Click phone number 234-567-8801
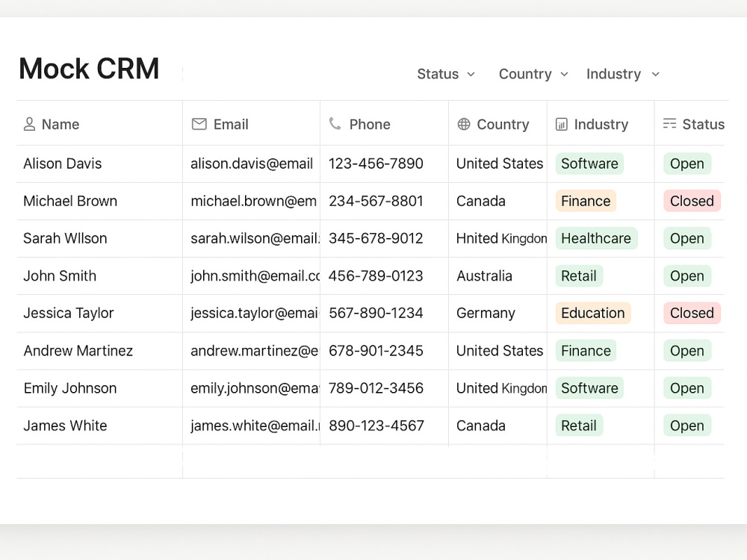The image size is (747, 560). (376, 201)
